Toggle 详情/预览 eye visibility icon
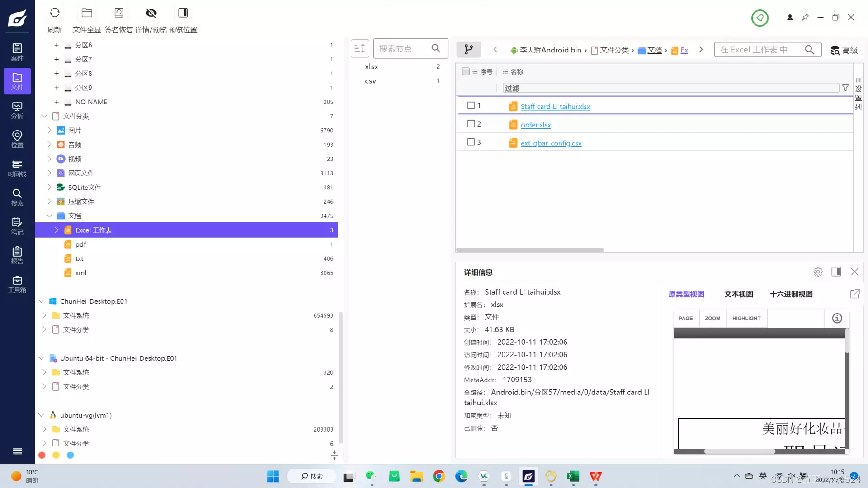 pos(151,13)
